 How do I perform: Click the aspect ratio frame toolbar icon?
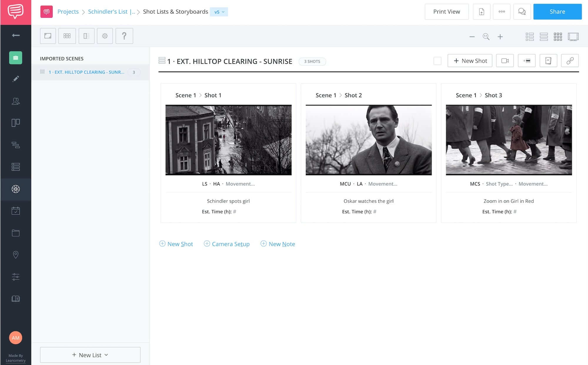(x=48, y=36)
